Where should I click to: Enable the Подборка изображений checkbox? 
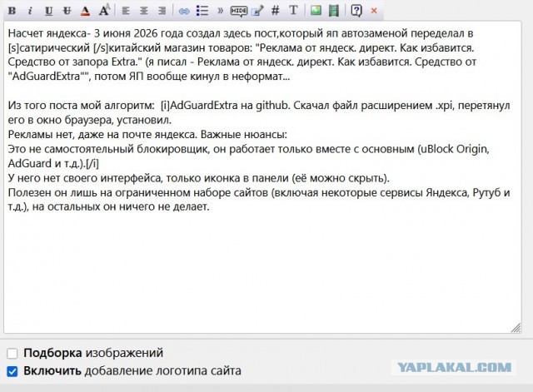[x=12, y=353]
